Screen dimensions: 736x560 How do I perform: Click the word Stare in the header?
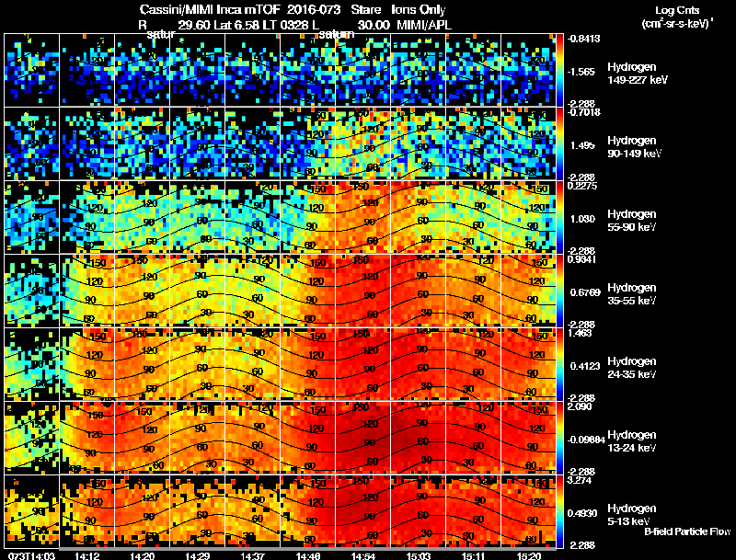click(x=366, y=9)
